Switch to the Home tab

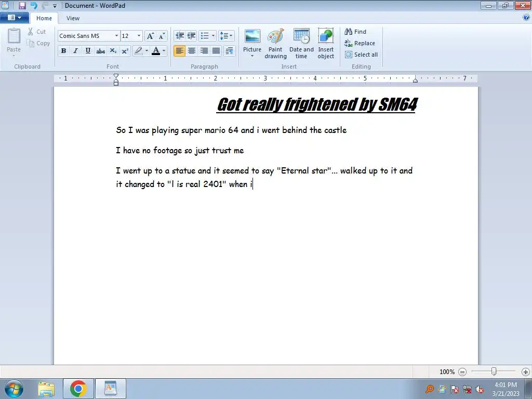44,18
